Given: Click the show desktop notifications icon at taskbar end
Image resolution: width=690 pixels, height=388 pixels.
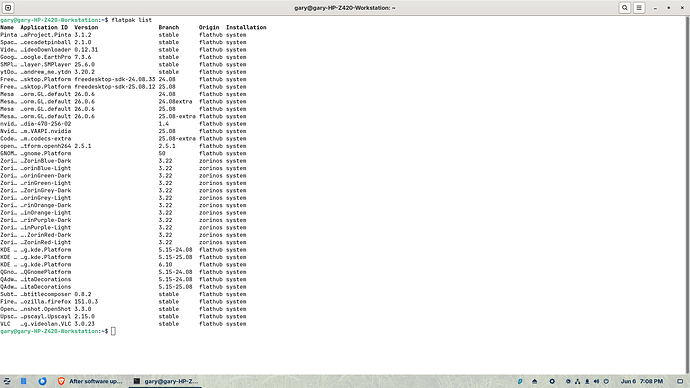Looking at the screenshot, I should coord(680,381).
